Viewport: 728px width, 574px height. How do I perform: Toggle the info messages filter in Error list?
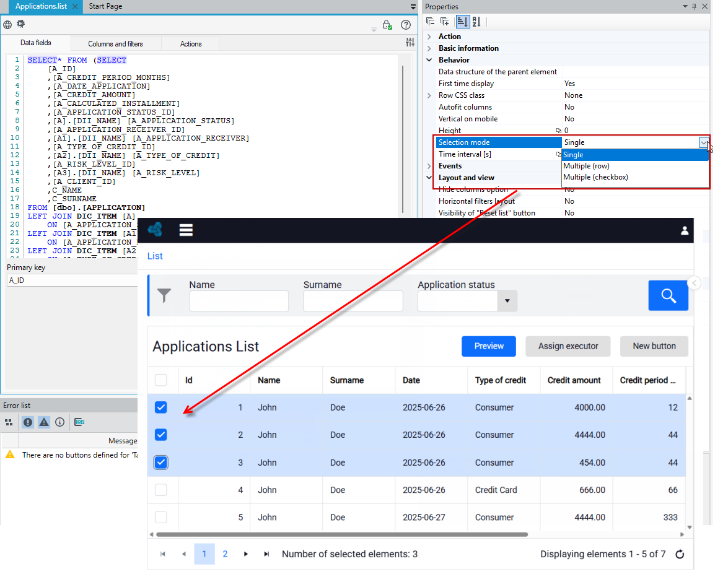click(60, 422)
